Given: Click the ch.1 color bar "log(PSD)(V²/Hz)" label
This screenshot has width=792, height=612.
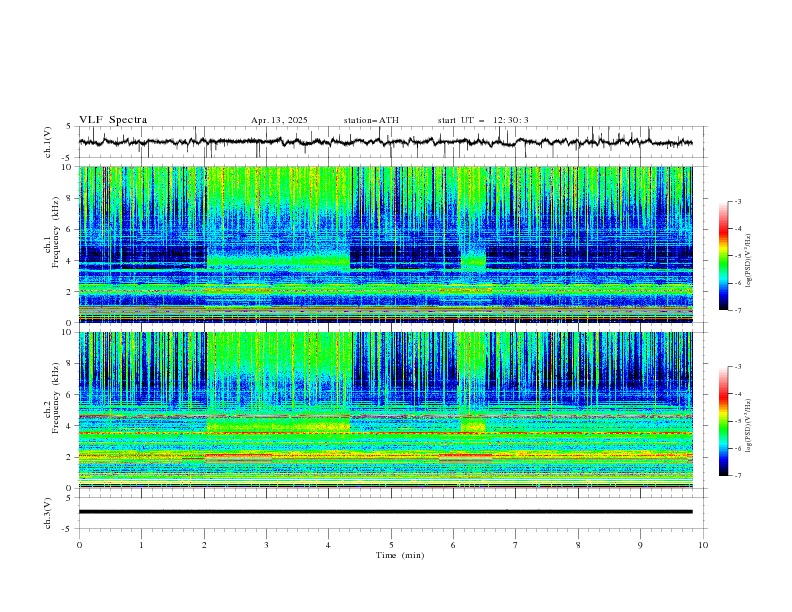Looking at the screenshot, I should [x=749, y=261].
